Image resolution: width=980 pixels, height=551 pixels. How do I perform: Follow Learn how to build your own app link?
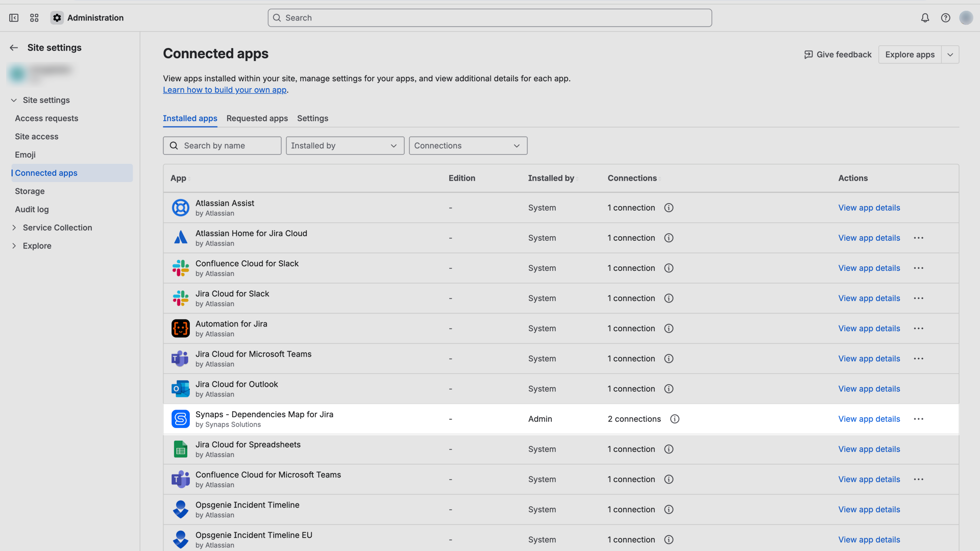pyautogui.click(x=225, y=90)
